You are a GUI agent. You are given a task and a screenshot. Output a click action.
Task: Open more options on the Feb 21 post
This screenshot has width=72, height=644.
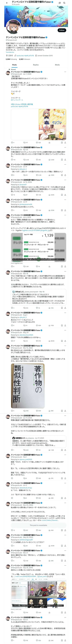(65, 617)
